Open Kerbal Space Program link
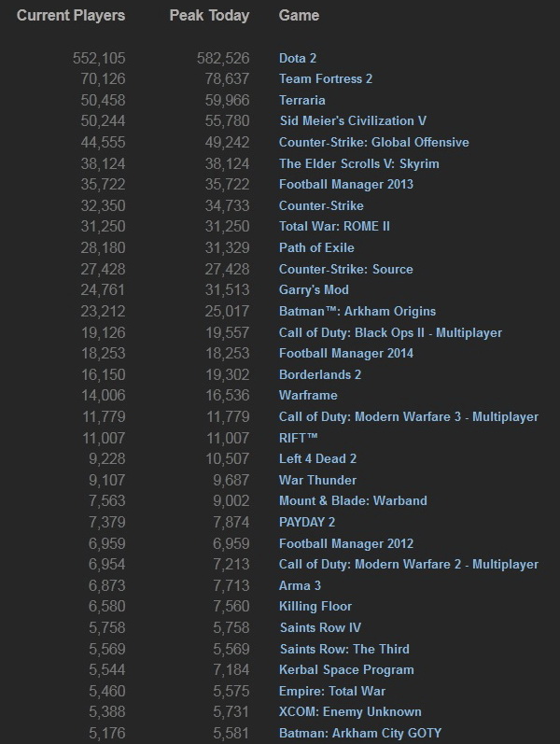 point(346,670)
